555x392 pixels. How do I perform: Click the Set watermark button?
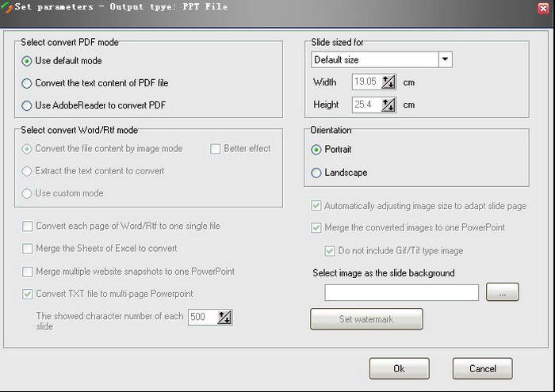coord(366,319)
